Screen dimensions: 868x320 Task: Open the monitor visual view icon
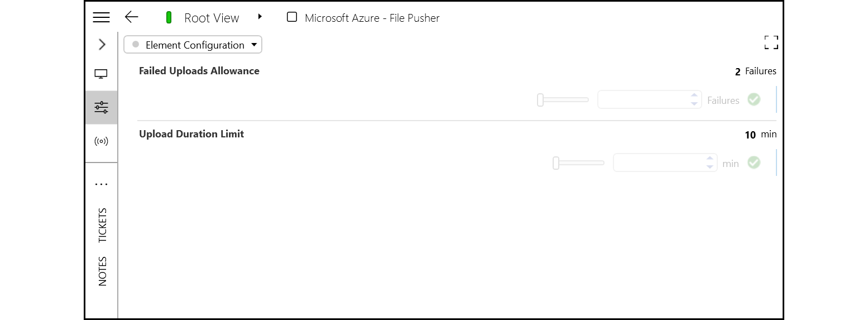pos(101,74)
